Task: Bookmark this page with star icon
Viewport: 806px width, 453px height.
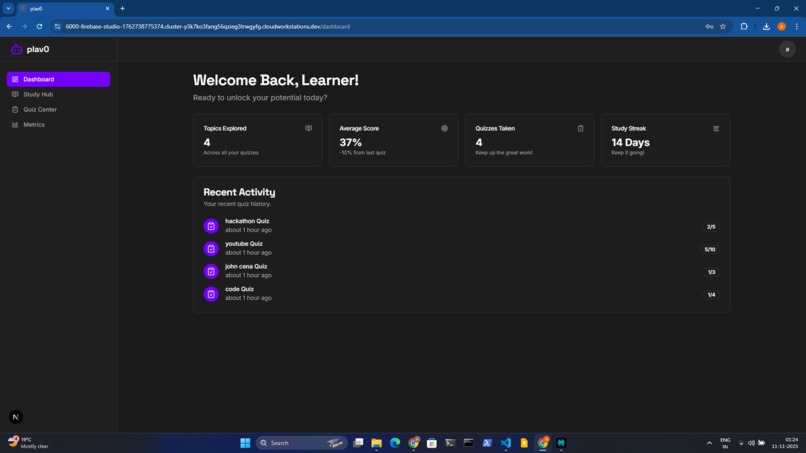Action: click(723, 26)
